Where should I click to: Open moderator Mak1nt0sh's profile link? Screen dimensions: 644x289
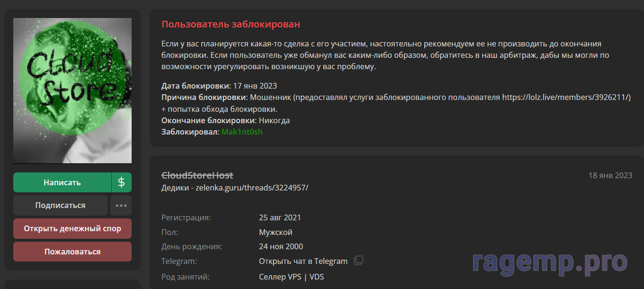pos(241,132)
